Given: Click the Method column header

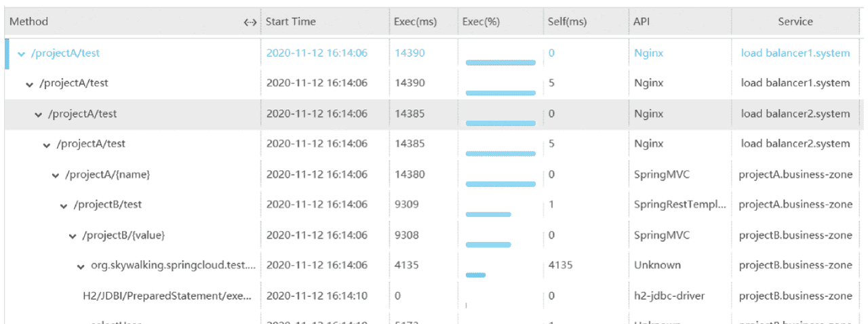Looking at the screenshot, I should [x=29, y=22].
